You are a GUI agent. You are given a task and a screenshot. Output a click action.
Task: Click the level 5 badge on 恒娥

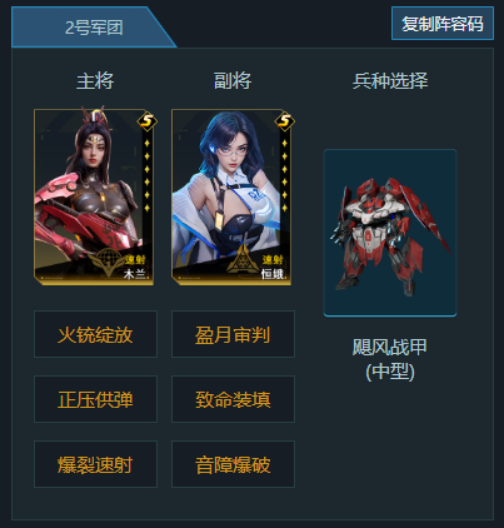pos(285,121)
